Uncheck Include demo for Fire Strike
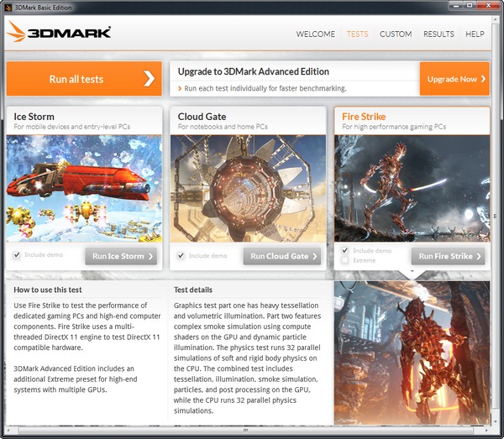The height and width of the screenshot is (439, 504). coord(345,250)
